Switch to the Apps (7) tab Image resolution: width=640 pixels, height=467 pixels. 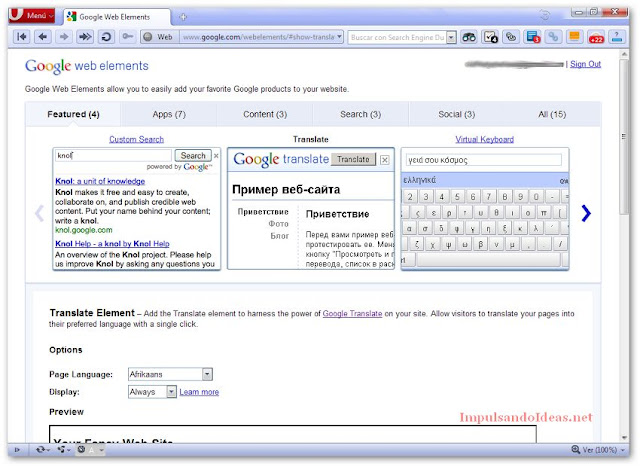169,114
